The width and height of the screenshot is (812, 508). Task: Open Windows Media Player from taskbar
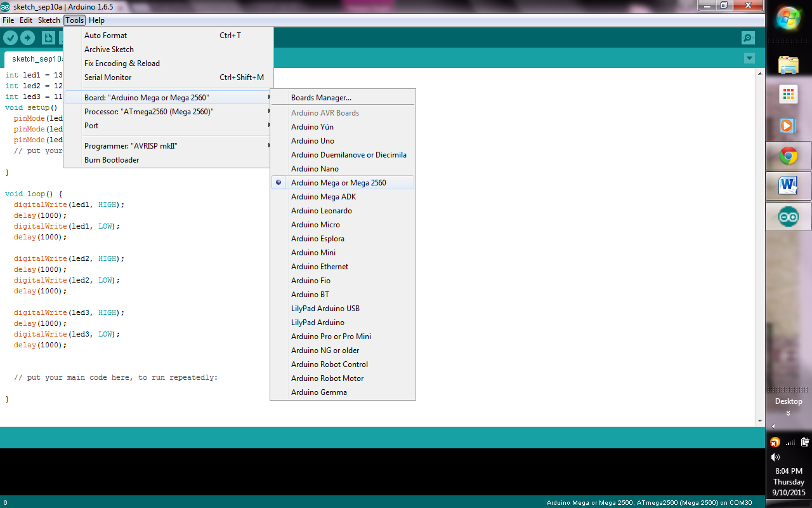click(x=789, y=125)
